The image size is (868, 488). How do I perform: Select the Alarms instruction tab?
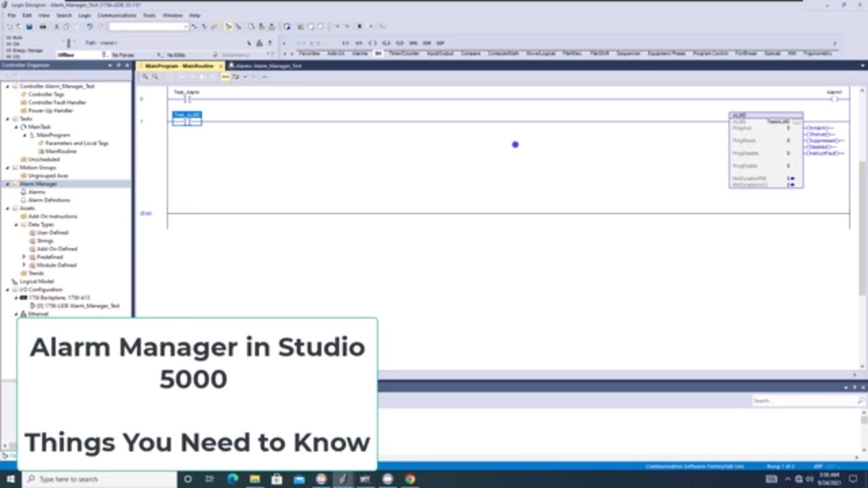(x=360, y=54)
